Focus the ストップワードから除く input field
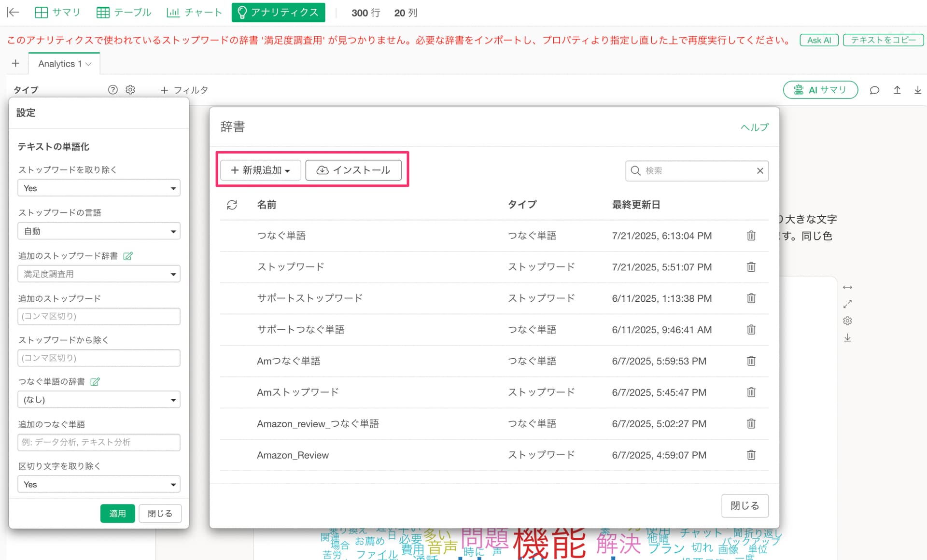927x560 pixels. [99, 358]
